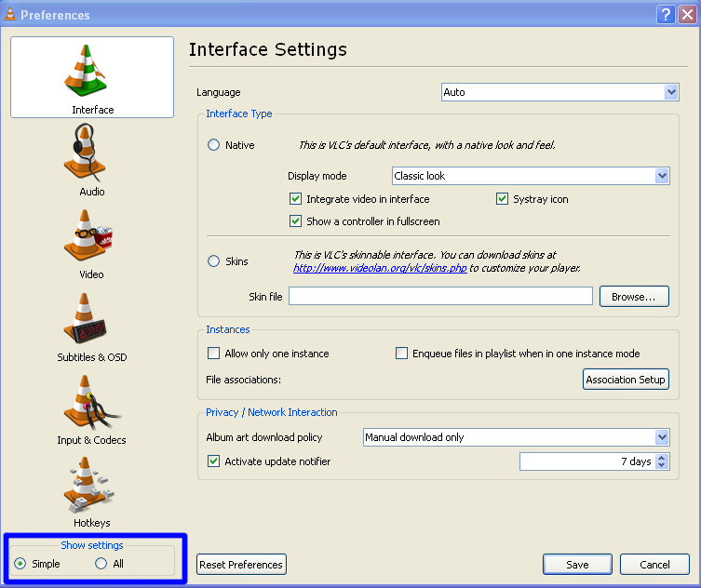The height and width of the screenshot is (588, 701).
Task: Click the Privacy / Network Interaction label
Action: tap(271, 412)
